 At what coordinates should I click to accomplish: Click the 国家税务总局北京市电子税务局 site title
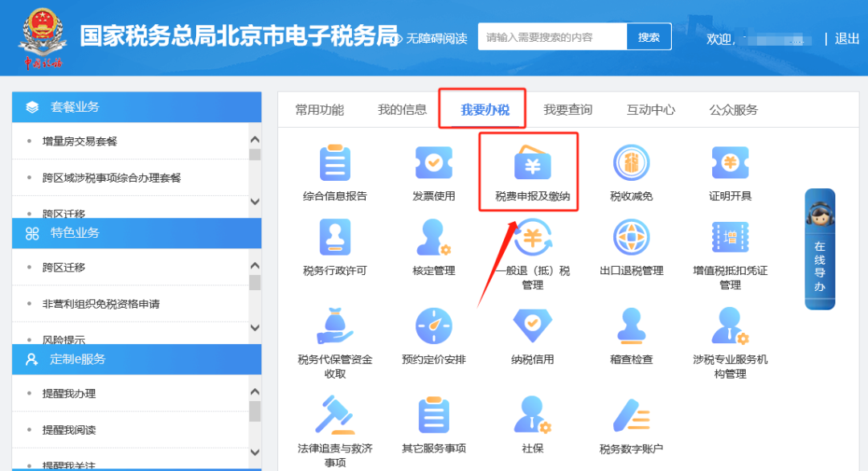[240, 36]
